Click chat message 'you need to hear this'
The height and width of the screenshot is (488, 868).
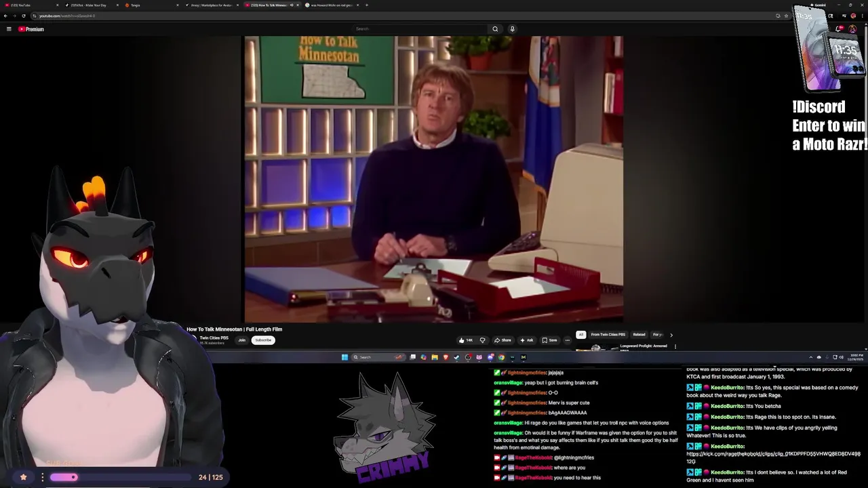point(577,478)
